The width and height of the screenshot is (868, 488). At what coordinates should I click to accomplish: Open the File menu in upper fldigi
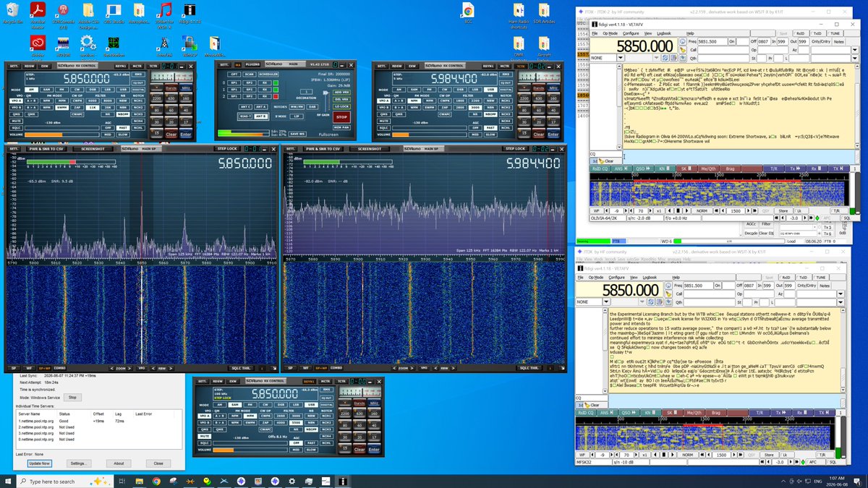593,33
